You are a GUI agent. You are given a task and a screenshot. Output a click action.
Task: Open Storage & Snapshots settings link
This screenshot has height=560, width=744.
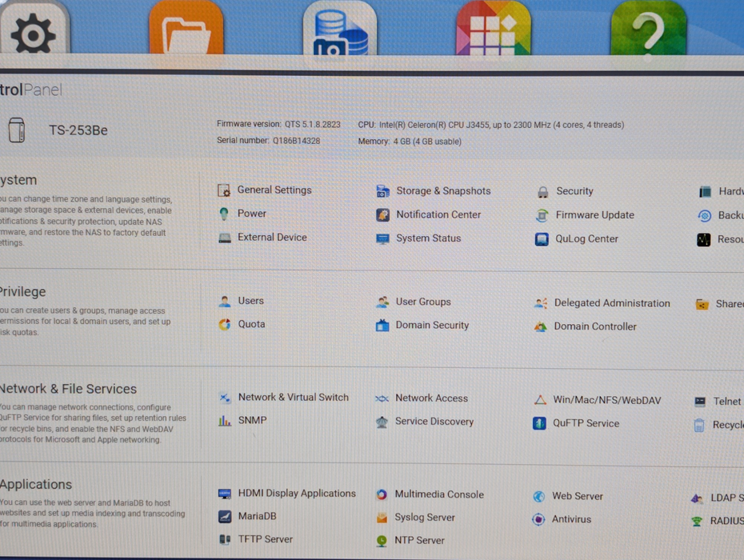(443, 191)
